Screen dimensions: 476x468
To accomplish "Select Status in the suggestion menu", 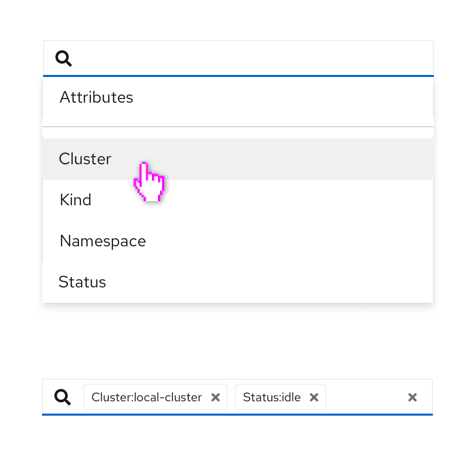I will pos(82,282).
